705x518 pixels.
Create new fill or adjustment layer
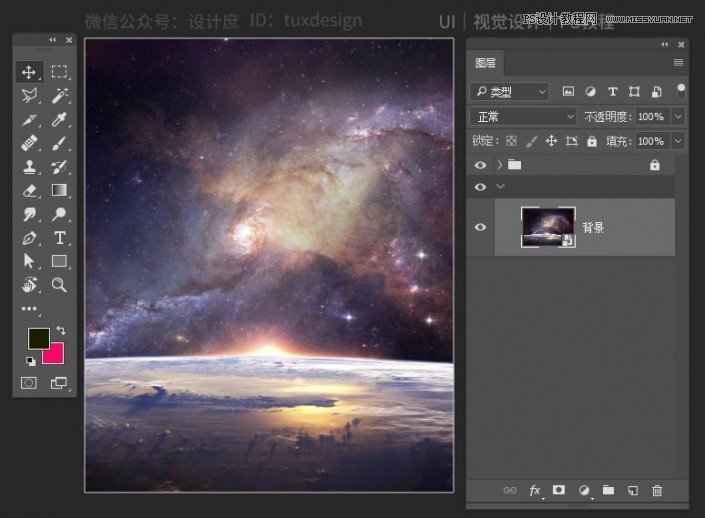click(584, 490)
